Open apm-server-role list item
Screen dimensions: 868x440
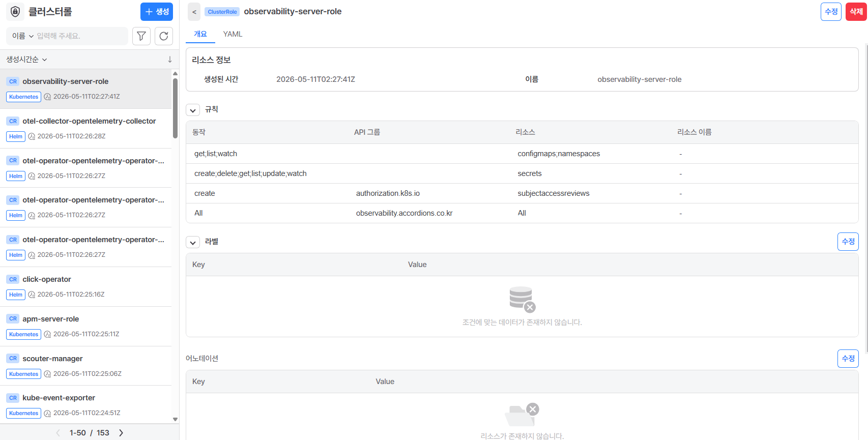pyautogui.click(x=86, y=327)
